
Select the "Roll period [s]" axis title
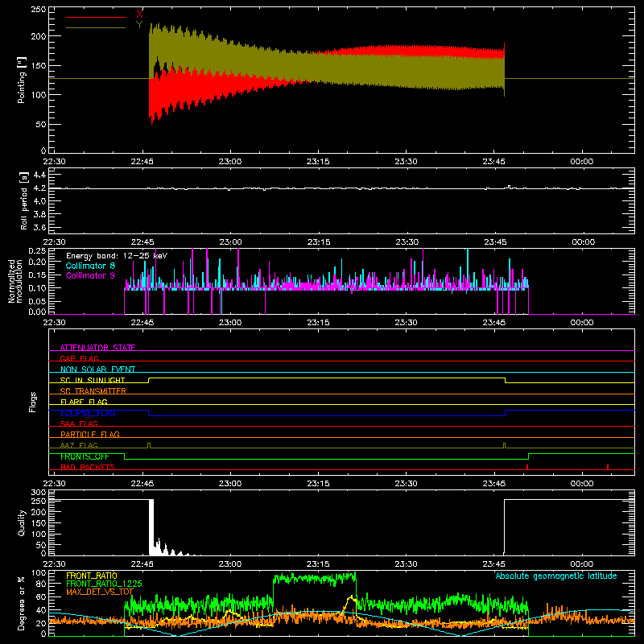pyautogui.click(x=24, y=200)
